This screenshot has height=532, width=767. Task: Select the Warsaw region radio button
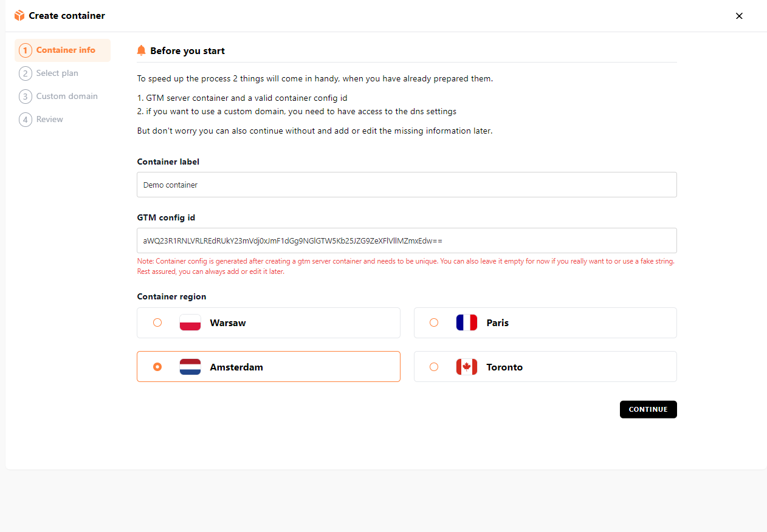157,322
